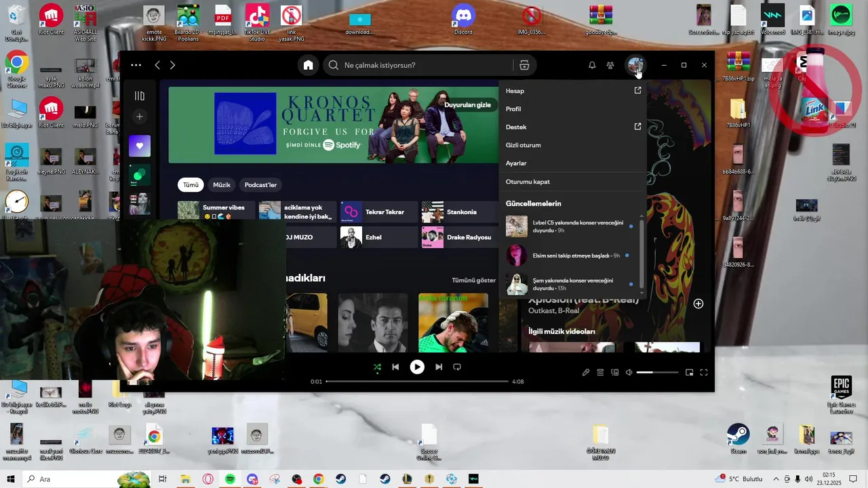The width and height of the screenshot is (868, 488).
Task: Enable Gizli oturum private session
Action: pyautogui.click(x=574, y=145)
